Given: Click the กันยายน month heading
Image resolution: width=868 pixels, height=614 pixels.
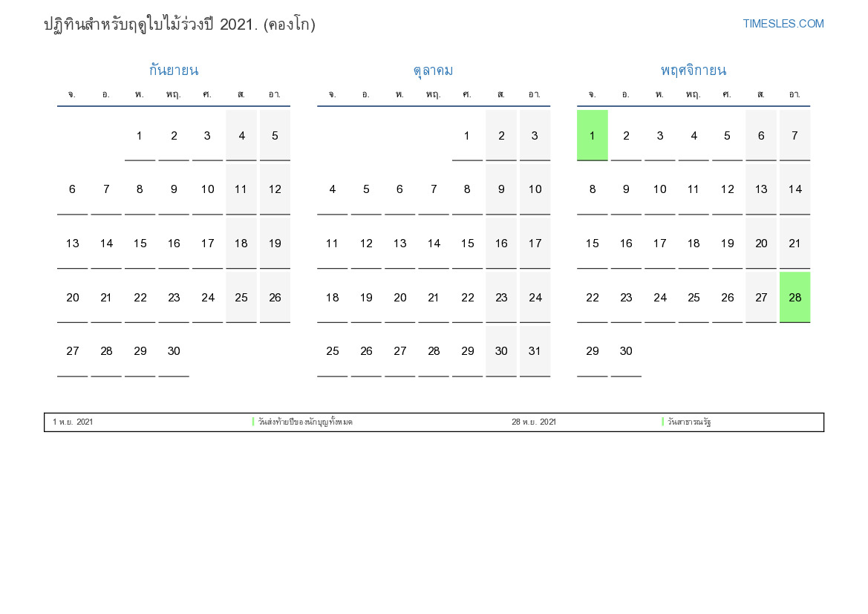Looking at the screenshot, I should [174, 71].
